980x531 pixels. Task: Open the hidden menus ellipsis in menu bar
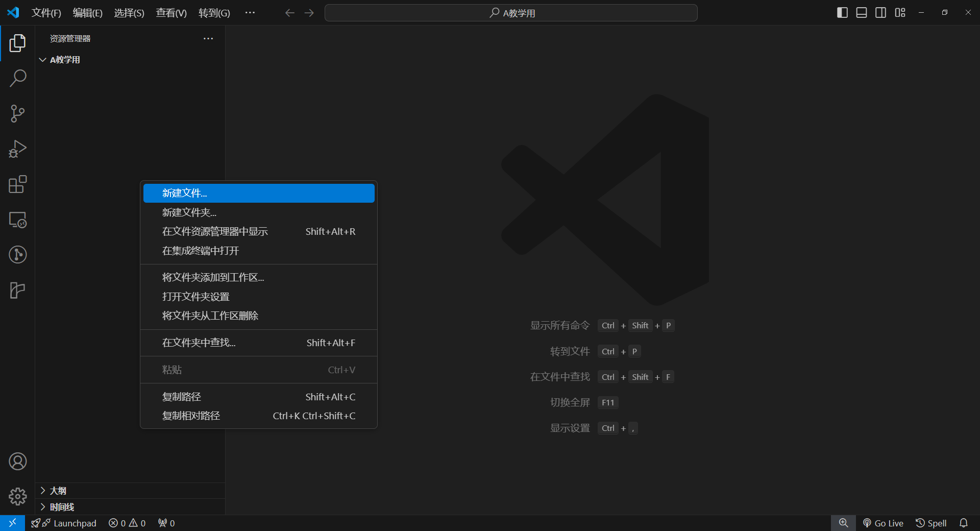click(250, 13)
